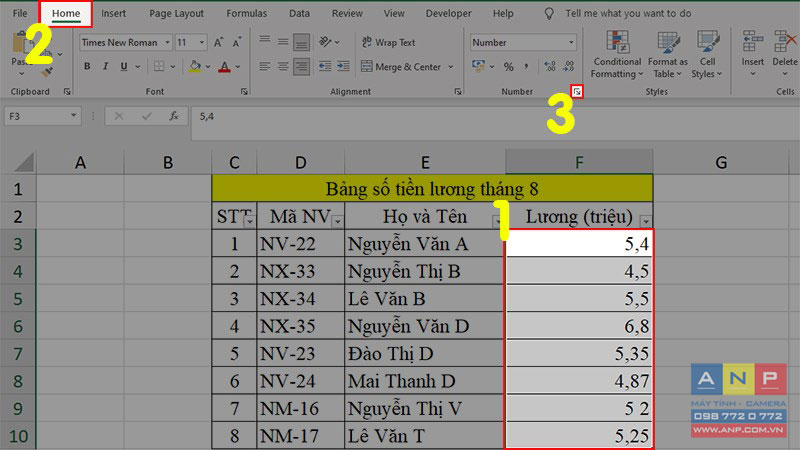Click the formula bar Cancel X icon

pos(119,116)
